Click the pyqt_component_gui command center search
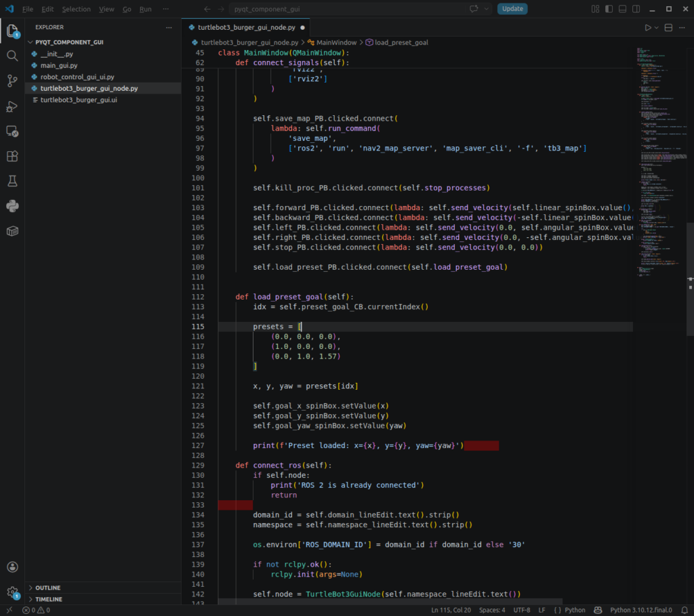The width and height of the screenshot is (694, 616). click(x=361, y=9)
